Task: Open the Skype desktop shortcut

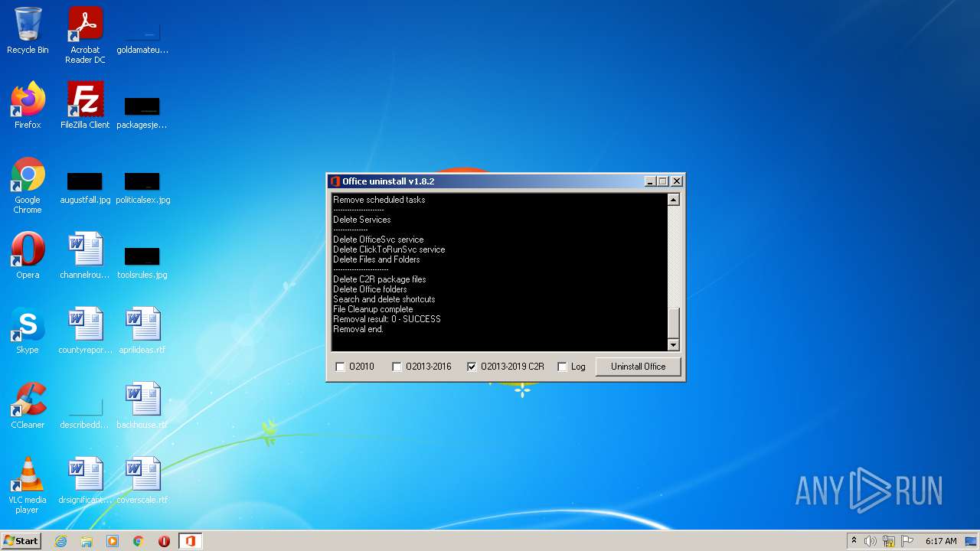Action: [x=28, y=331]
